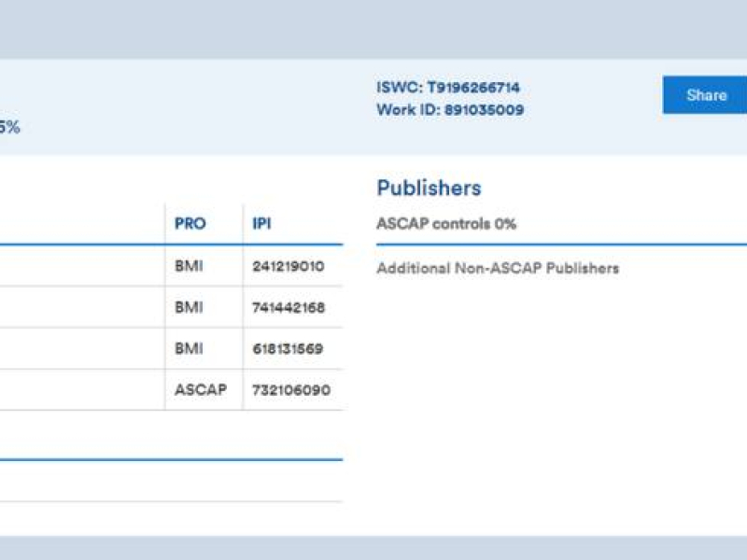Click the Work ID 891035009 text
The image size is (747, 560).
(450, 110)
